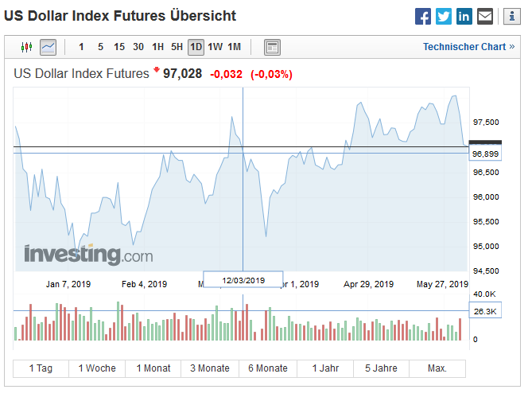Click the 12/03/2019 date marker
The height and width of the screenshot is (401, 532).
(243, 280)
